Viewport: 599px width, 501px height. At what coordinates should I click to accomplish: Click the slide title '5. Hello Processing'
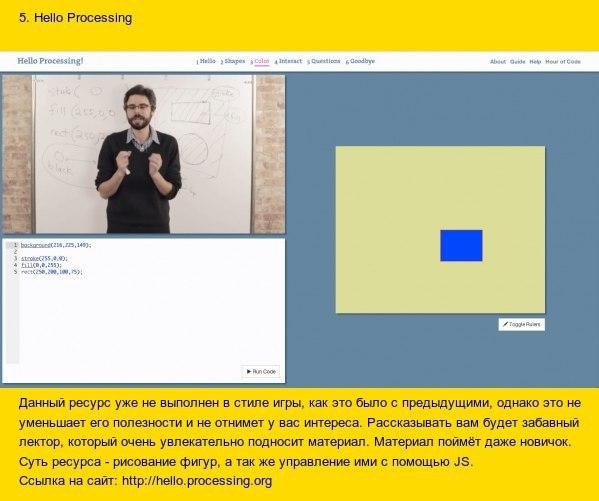[76, 18]
